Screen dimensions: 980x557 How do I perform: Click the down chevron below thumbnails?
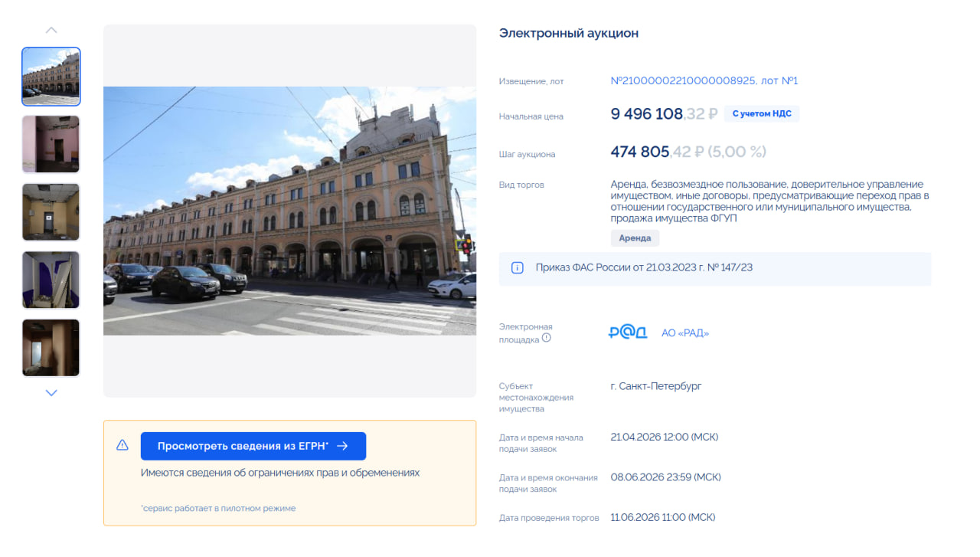(x=51, y=393)
